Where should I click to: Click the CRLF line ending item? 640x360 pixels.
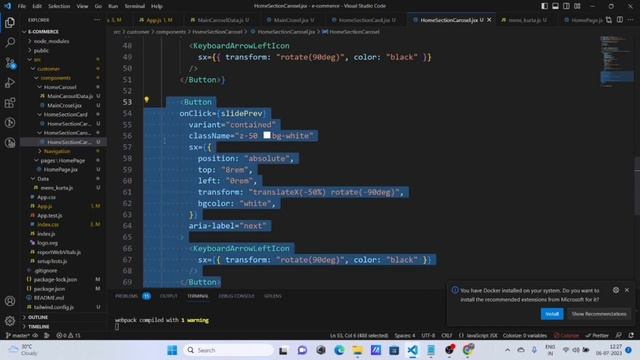tap(447, 336)
